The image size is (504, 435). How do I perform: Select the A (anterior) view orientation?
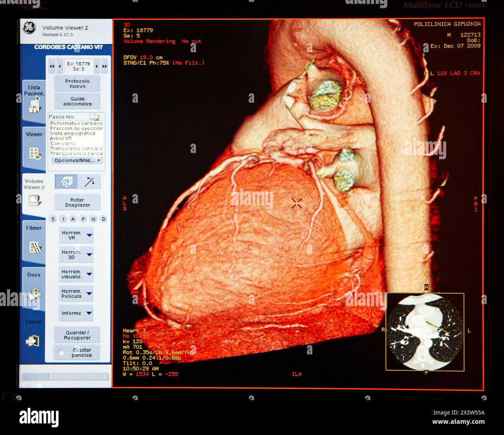coord(73,219)
